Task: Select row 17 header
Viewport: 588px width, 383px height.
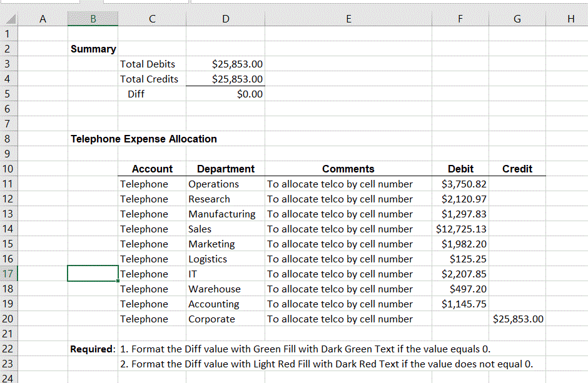Action: (x=8, y=274)
